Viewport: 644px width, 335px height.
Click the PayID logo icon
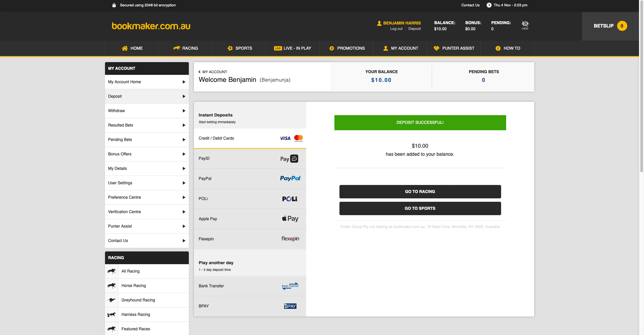pyautogui.click(x=289, y=159)
